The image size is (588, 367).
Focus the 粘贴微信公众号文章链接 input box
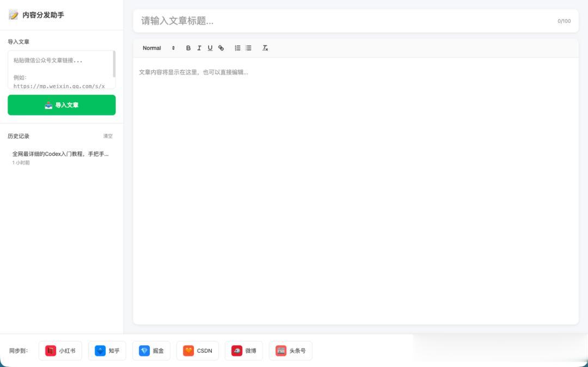62,70
